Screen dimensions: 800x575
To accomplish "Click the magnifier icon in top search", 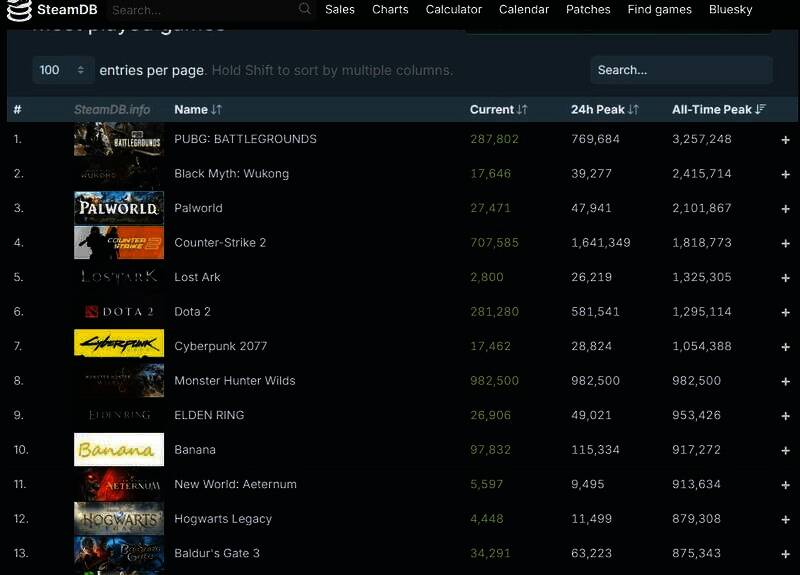I will [x=305, y=9].
